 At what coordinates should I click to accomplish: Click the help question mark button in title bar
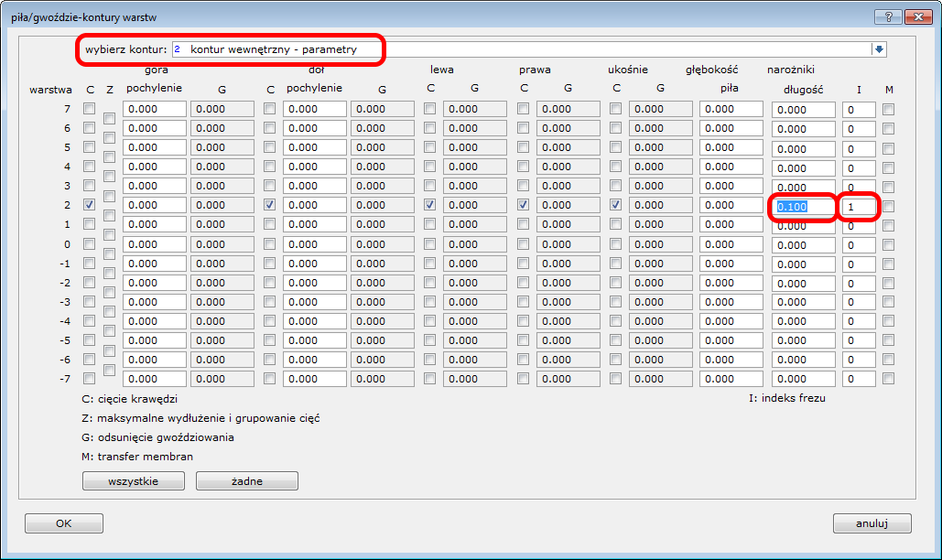(888, 17)
